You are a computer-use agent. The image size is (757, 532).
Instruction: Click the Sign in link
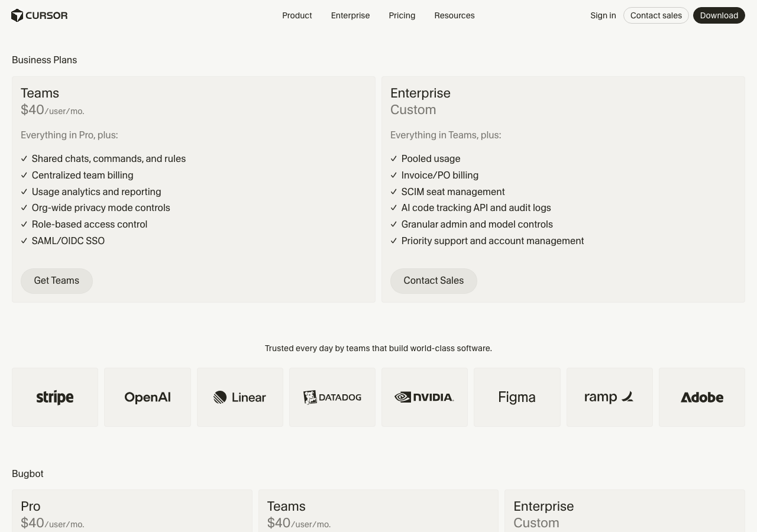point(603,15)
